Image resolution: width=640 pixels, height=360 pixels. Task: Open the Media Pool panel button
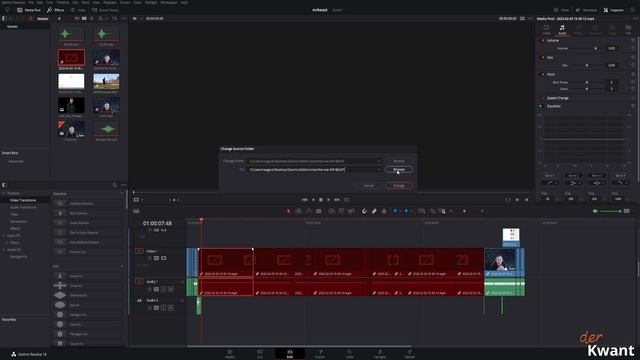(29, 10)
